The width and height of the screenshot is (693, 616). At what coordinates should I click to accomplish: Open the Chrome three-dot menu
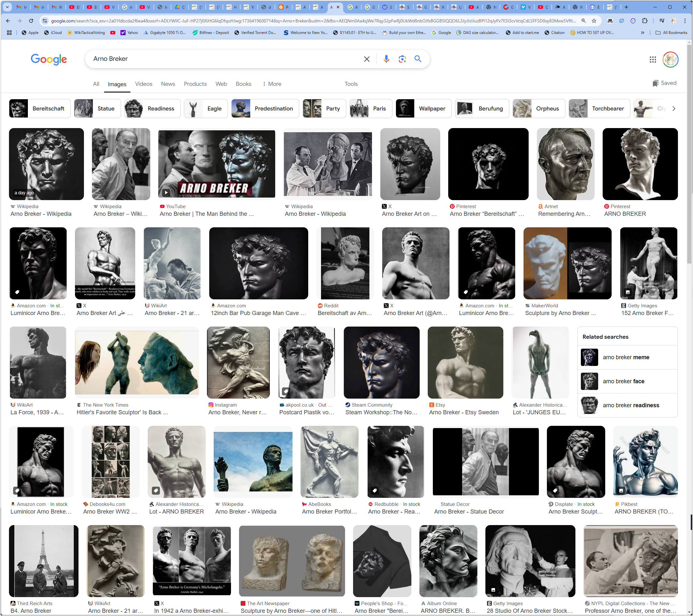[x=685, y=21]
